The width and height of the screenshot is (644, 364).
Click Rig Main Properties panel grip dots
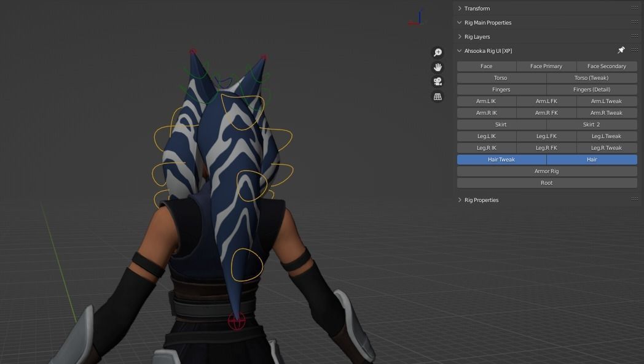635,21
